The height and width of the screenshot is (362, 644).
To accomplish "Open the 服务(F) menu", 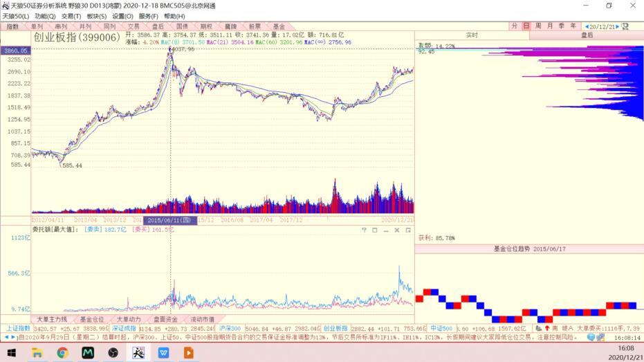I will point(148,16).
